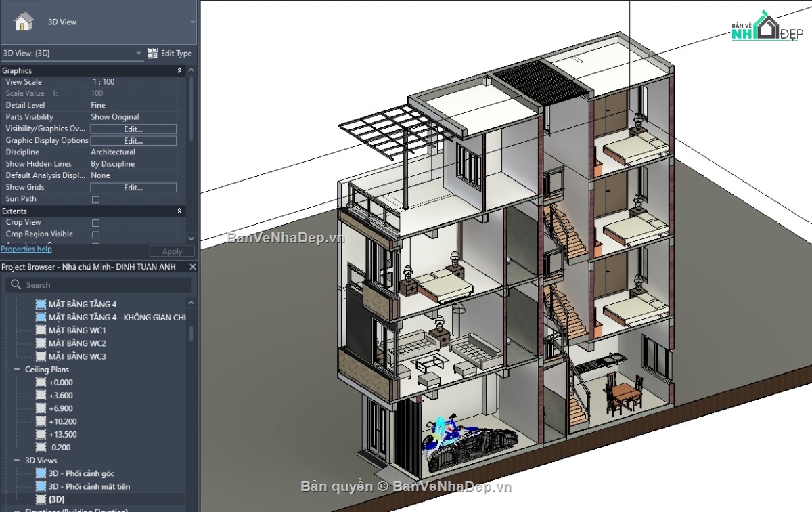The width and height of the screenshot is (812, 512).
Task: Click the Properties panel scroll down arrow
Action: click(191, 238)
